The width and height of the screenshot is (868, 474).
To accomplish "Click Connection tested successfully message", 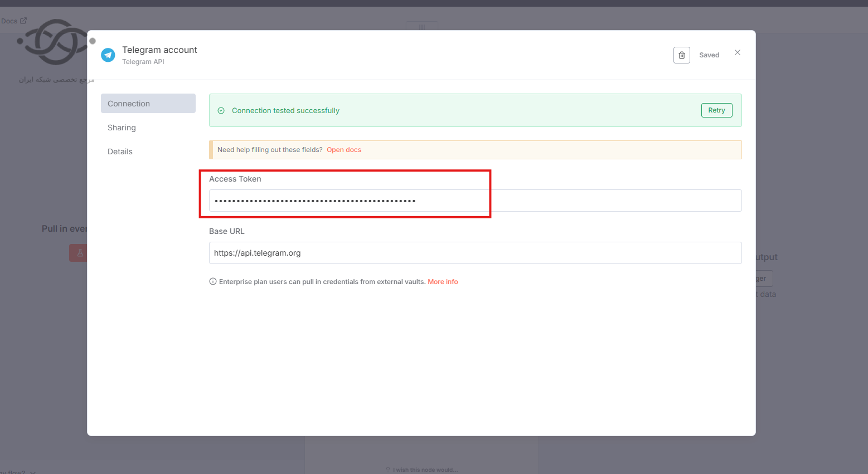I will point(285,111).
